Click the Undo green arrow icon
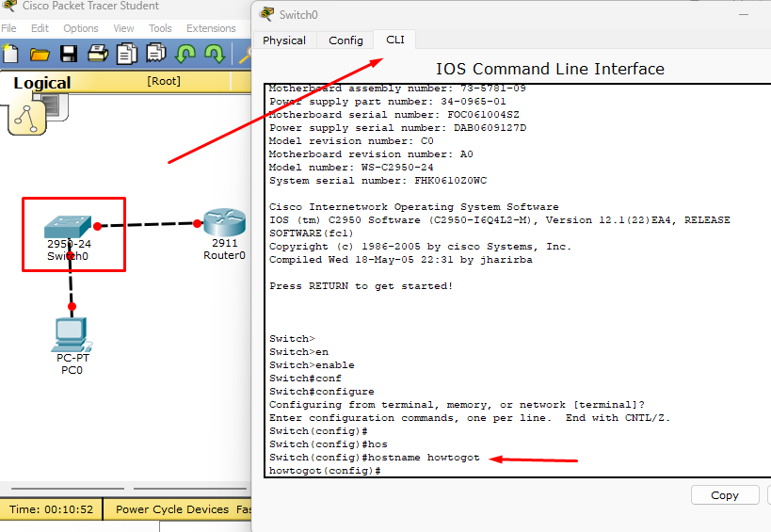This screenshot has width=771, height=532. (x=185, y=54)
